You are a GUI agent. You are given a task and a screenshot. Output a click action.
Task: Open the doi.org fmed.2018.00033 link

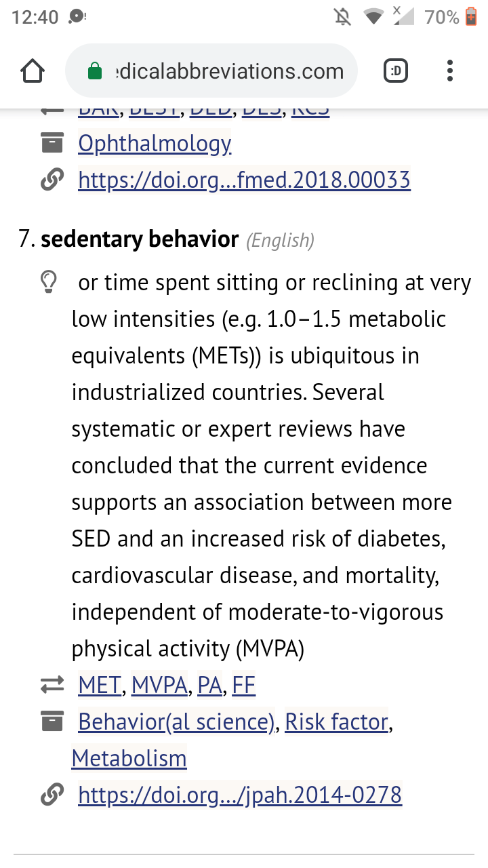(245, 180)
